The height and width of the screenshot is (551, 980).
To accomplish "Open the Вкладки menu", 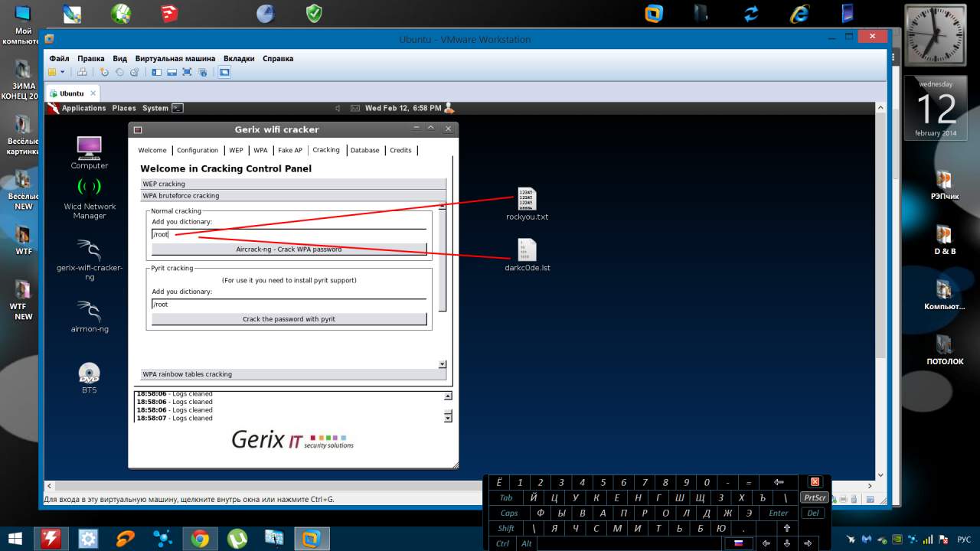I will 239,58.
